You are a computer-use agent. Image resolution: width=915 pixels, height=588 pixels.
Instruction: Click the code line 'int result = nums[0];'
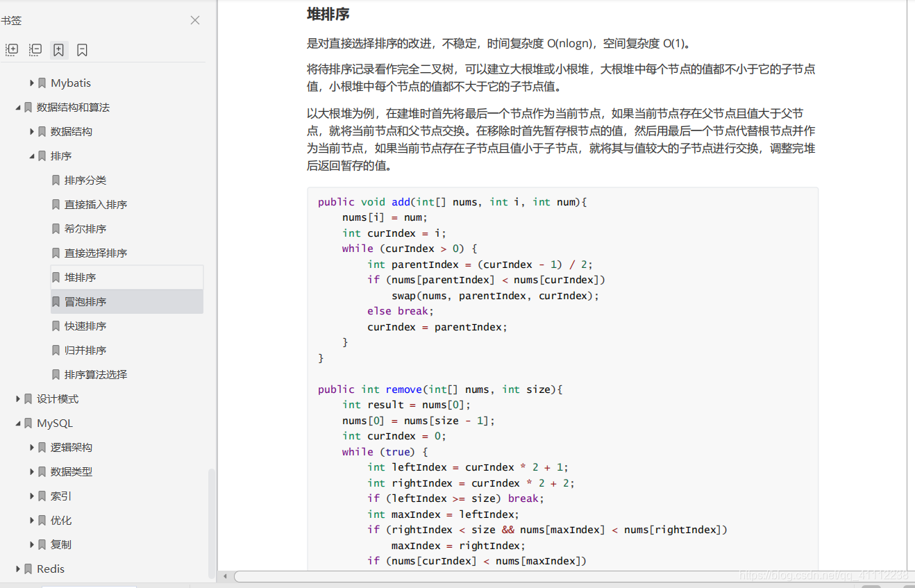click(x=407, y=405)
